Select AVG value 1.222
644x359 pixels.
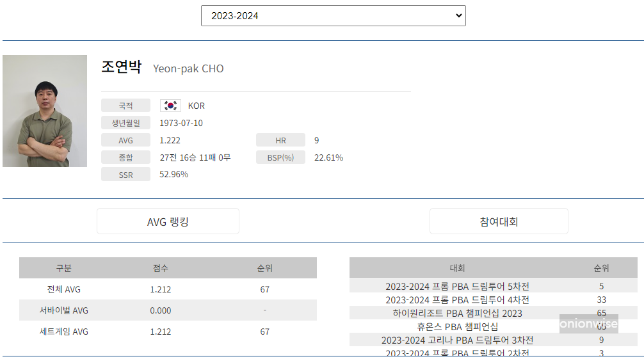click(x=170, y=140)
